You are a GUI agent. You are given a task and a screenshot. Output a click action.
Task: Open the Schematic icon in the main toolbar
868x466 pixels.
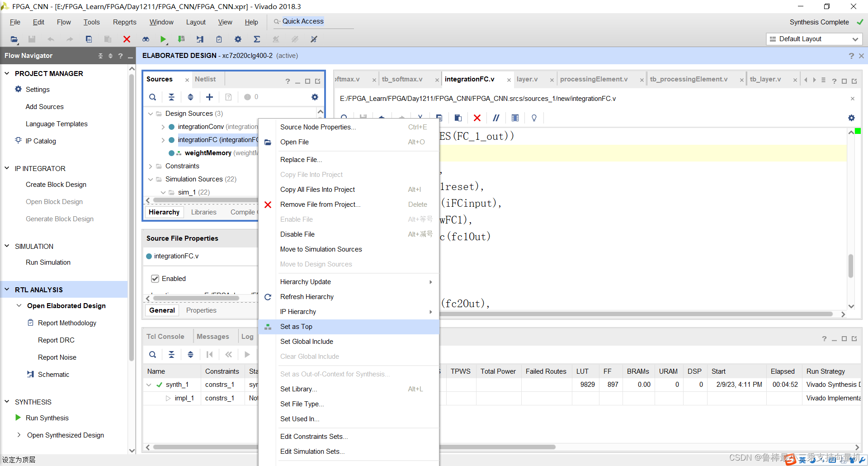pos(200,39)
